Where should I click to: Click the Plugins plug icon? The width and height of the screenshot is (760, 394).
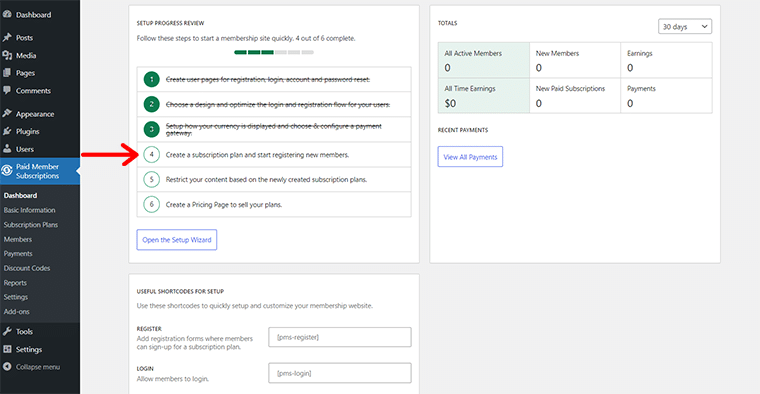[7, 131]
